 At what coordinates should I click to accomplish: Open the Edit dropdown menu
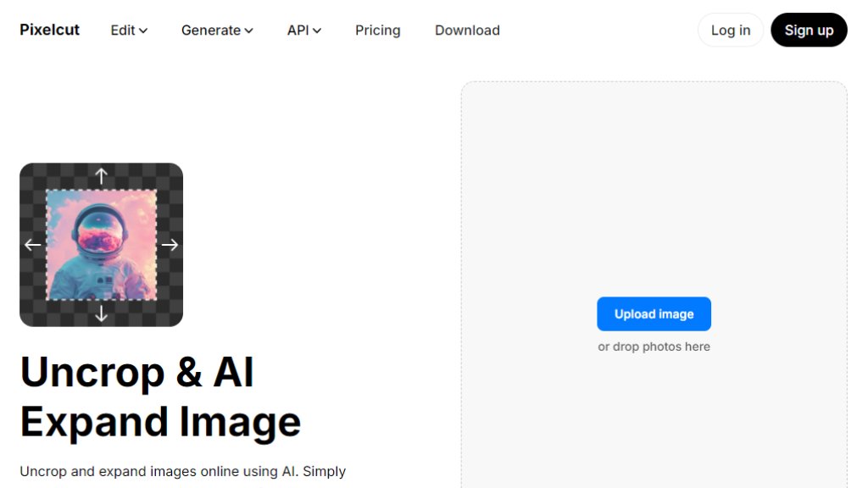pyautogui.click(x=129, y=30)
